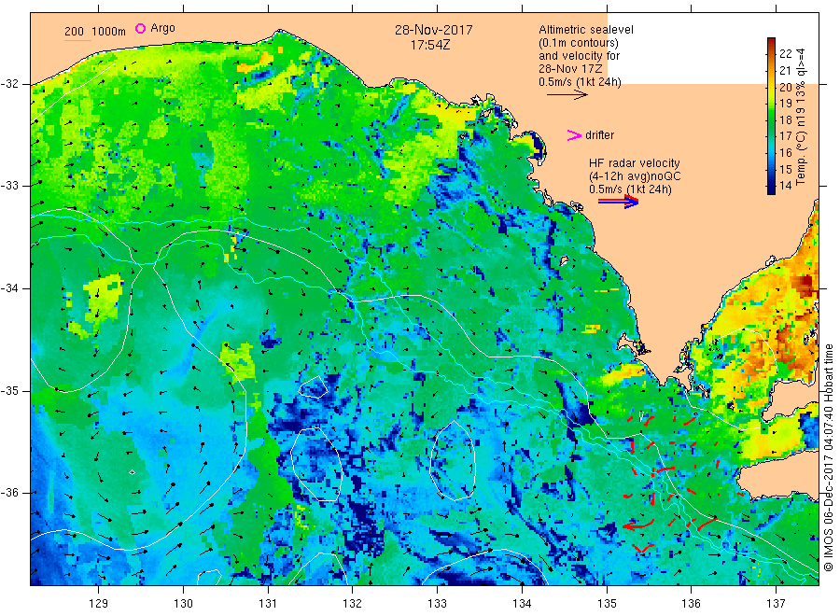Click the 132 longitude axis label

pos(353,604)
